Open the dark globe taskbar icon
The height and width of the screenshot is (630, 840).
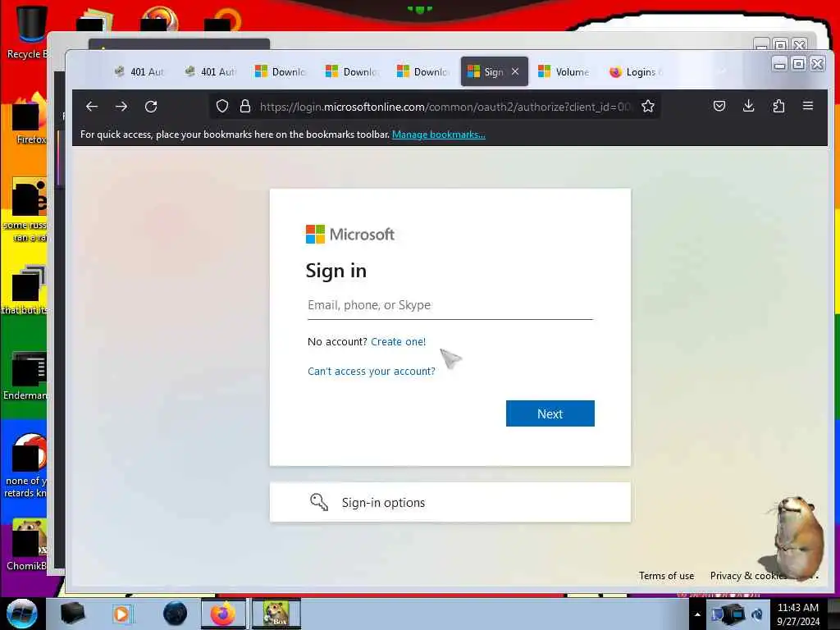[175, 614]
